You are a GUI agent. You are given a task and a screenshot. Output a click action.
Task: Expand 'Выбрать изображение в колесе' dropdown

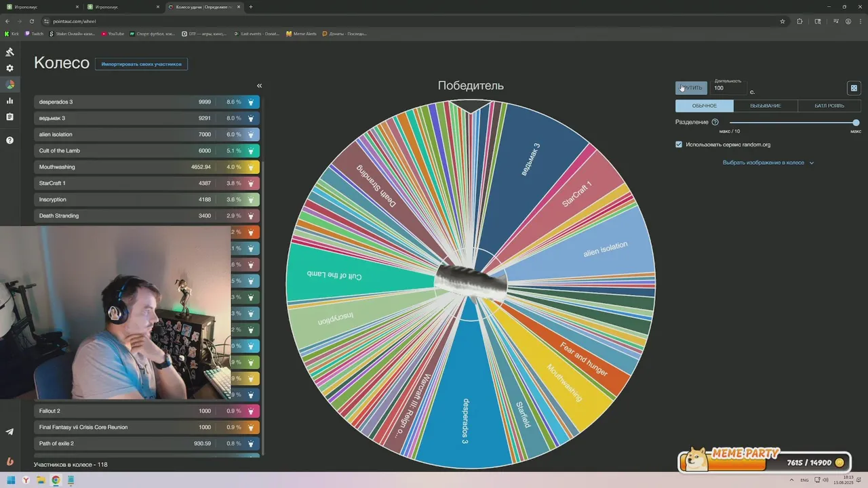pos(768,163)
